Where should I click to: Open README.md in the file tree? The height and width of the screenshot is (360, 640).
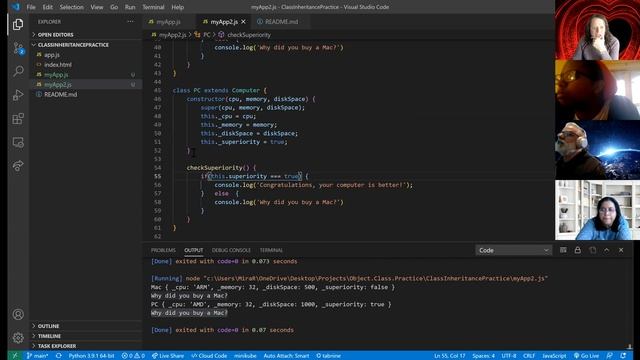coord(60,94)
